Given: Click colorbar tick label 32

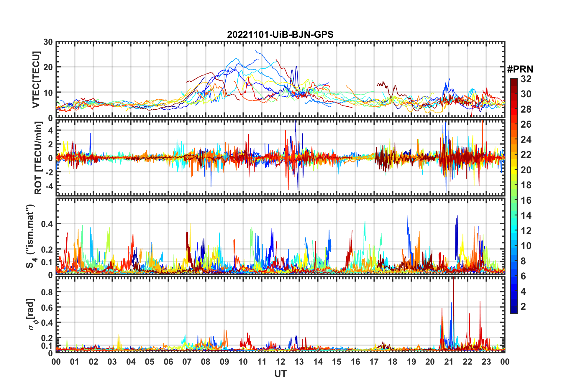Looking at the screenshot, I should (526, 79).
